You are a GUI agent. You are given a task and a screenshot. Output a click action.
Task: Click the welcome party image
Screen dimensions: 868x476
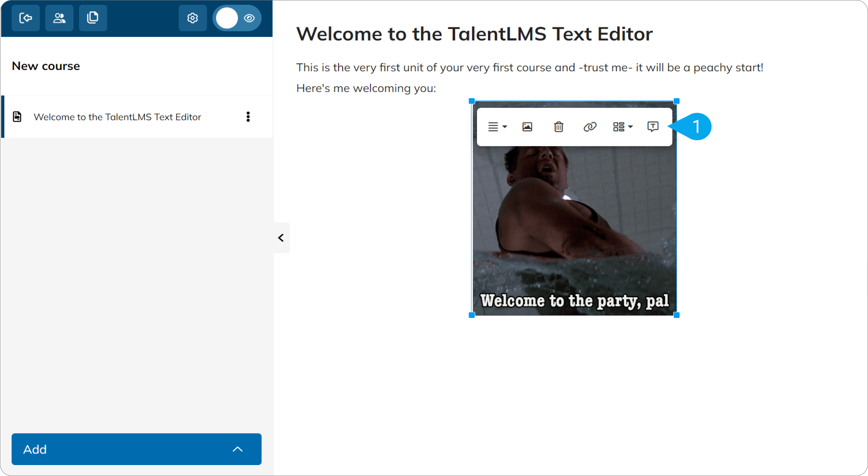click(574, 230)
